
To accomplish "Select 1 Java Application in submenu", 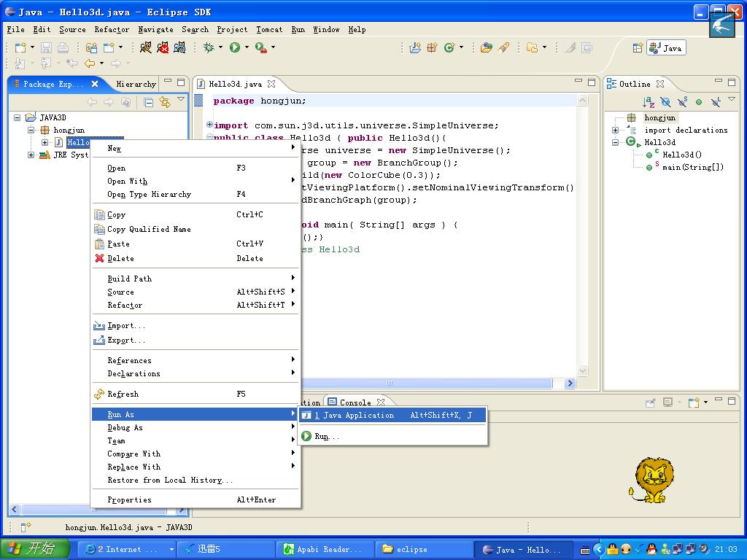I will pyautogui.click(x=392, y=415).
